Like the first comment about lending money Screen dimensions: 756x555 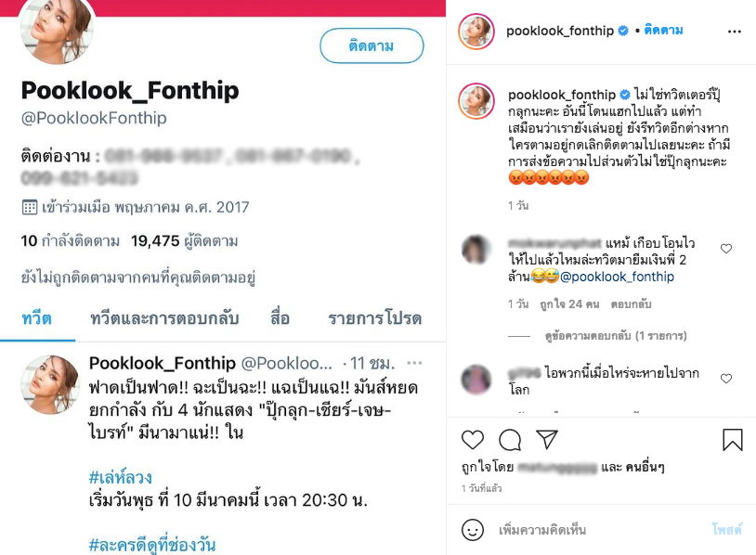[726, 249]
